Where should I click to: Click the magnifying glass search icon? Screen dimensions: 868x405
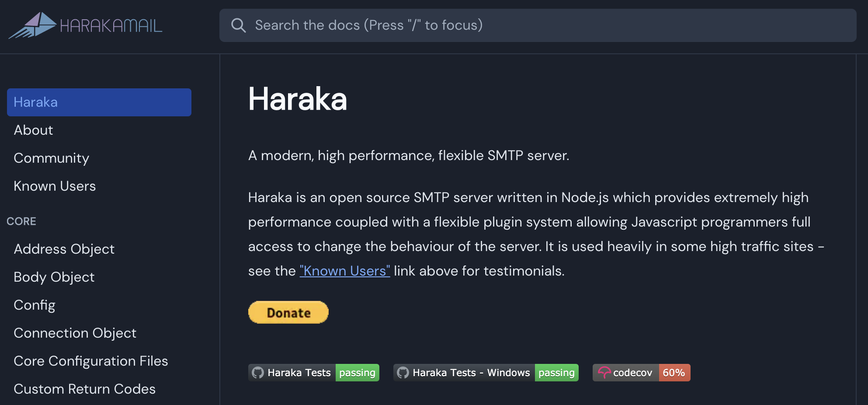238,25
